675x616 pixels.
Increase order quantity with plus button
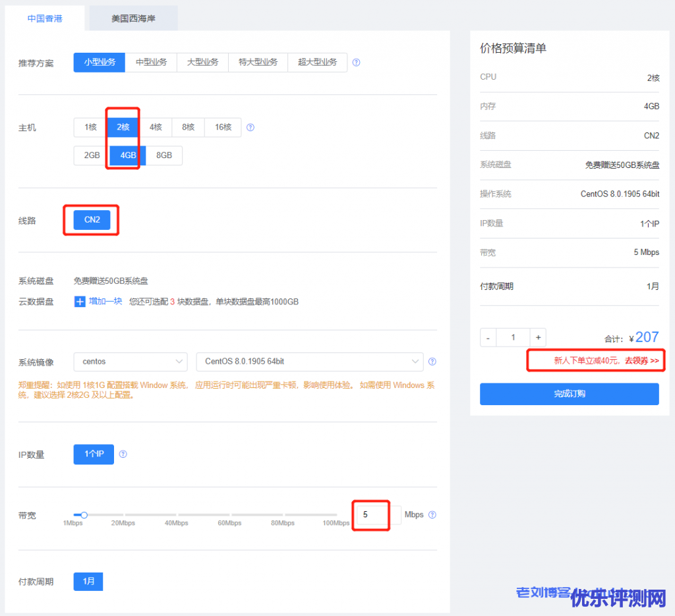pyautogui.click(x=539, y=337)
